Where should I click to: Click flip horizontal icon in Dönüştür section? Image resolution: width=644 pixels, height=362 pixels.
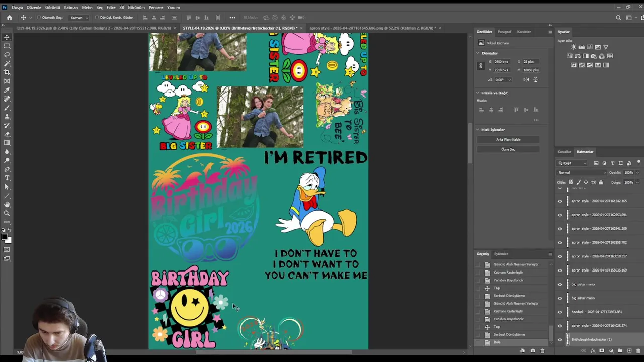pos(526,79)
